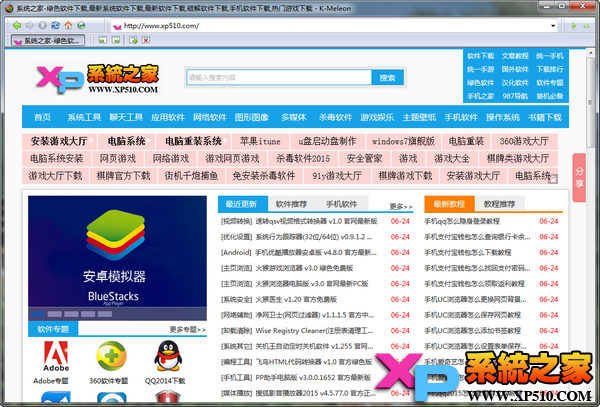Click 更多专题>> in the 软件专题 section

click(188, 329)
